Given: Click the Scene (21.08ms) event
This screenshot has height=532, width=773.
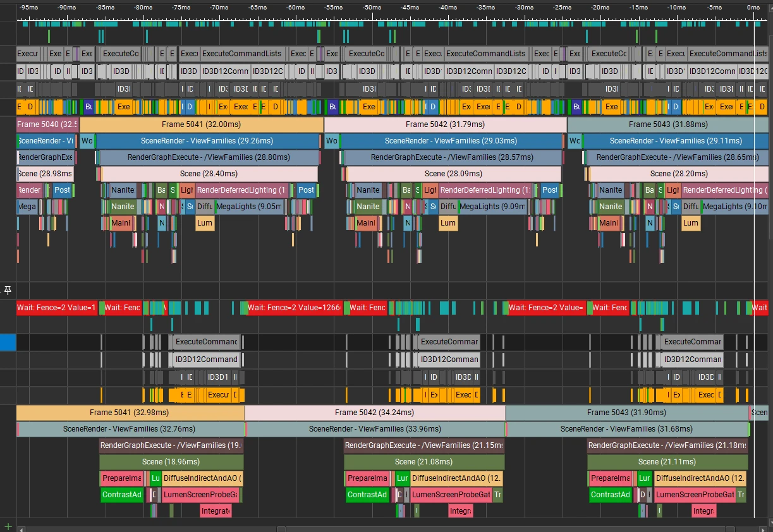Looking at the screenshot, I should (x=424, y=462).
